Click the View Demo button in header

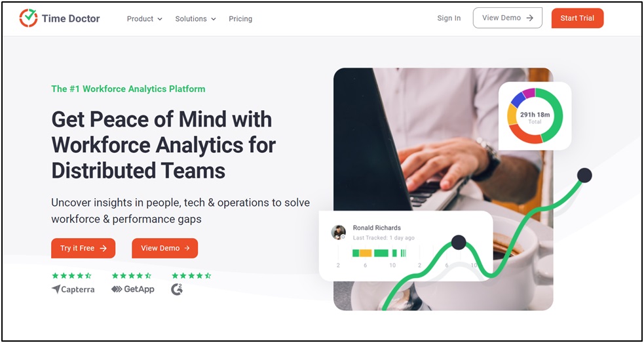[507, 18]
